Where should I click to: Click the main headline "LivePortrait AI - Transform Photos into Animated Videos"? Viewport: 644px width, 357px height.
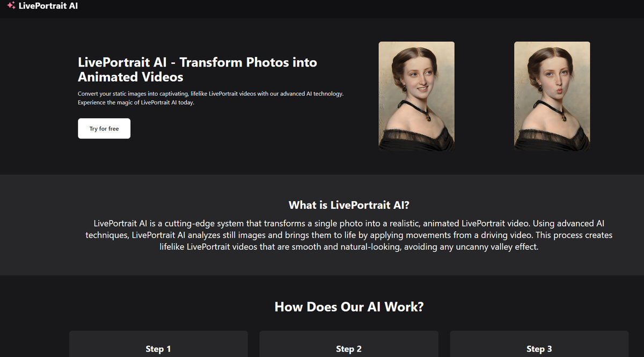(x=197, y=70)
